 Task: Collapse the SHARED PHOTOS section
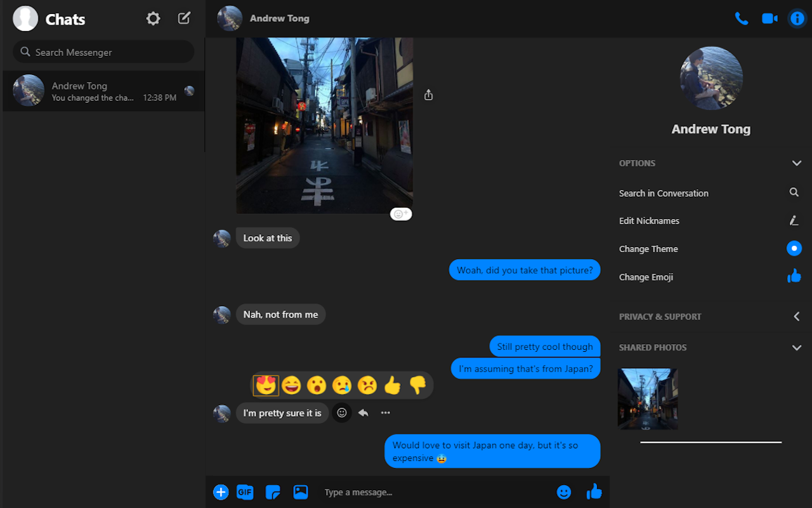point(796,347)
